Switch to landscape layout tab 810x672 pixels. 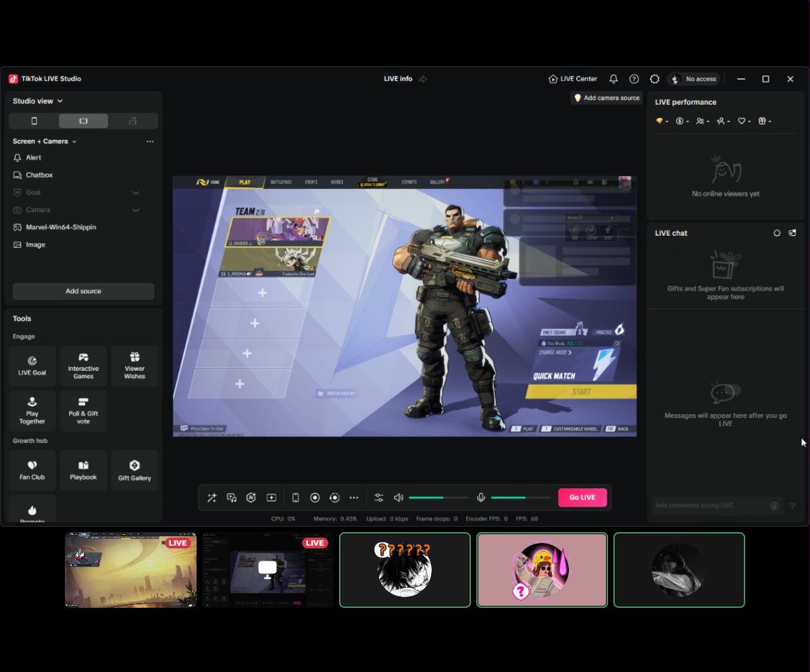pos(83,121)
